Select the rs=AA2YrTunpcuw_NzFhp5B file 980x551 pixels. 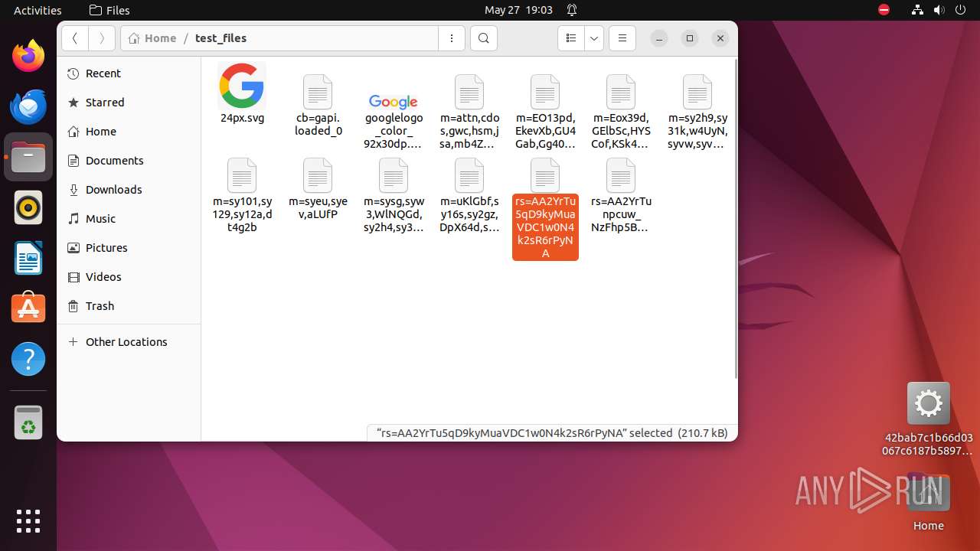621,196
